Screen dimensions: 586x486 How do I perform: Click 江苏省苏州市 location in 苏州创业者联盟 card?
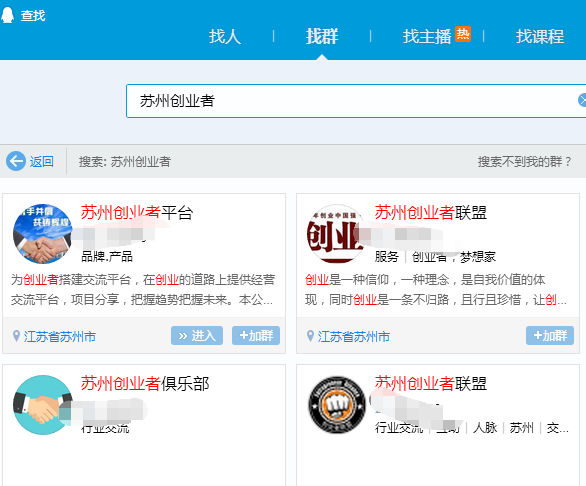pyautogui.click(x=354, y=336)
